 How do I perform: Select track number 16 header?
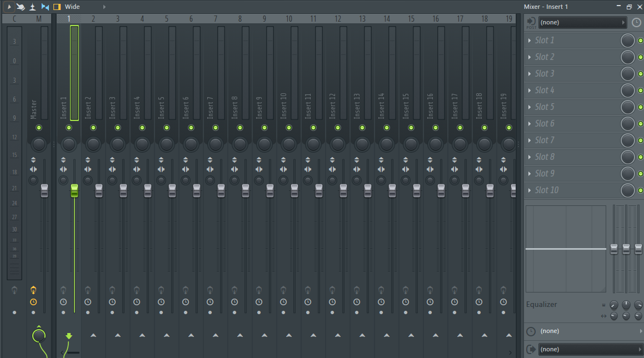point(436,19)
